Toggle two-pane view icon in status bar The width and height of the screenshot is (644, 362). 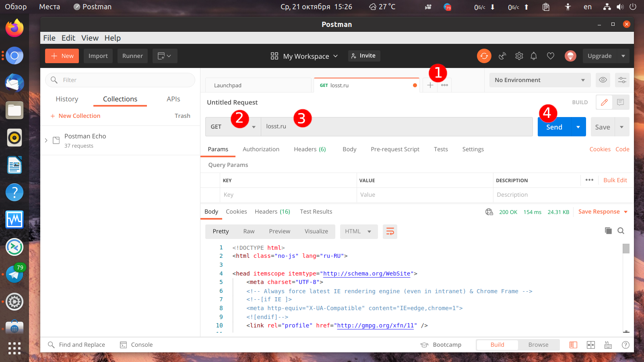pos(591,345)
